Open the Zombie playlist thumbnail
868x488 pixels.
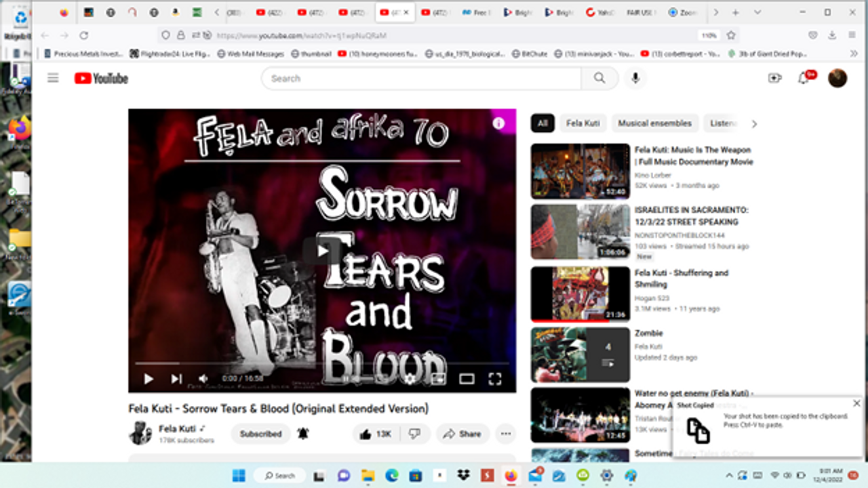(x=580, y=355)
